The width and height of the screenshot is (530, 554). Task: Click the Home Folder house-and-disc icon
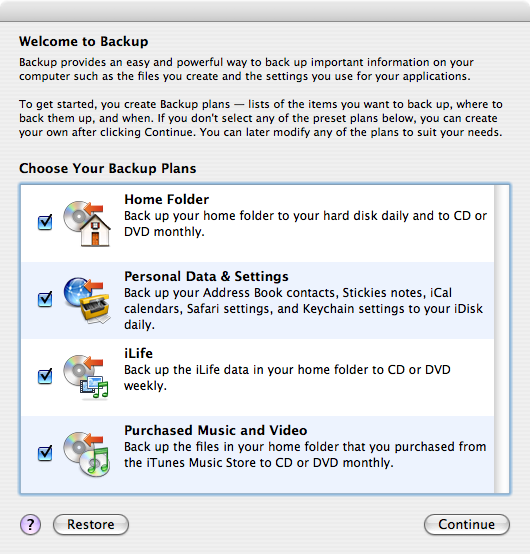coord(87,223)
